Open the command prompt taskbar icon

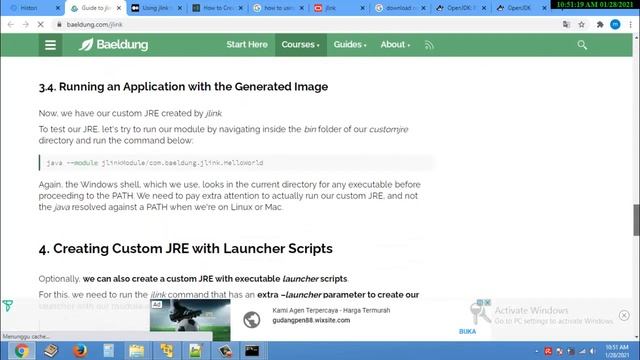click(x=252, y=351)
